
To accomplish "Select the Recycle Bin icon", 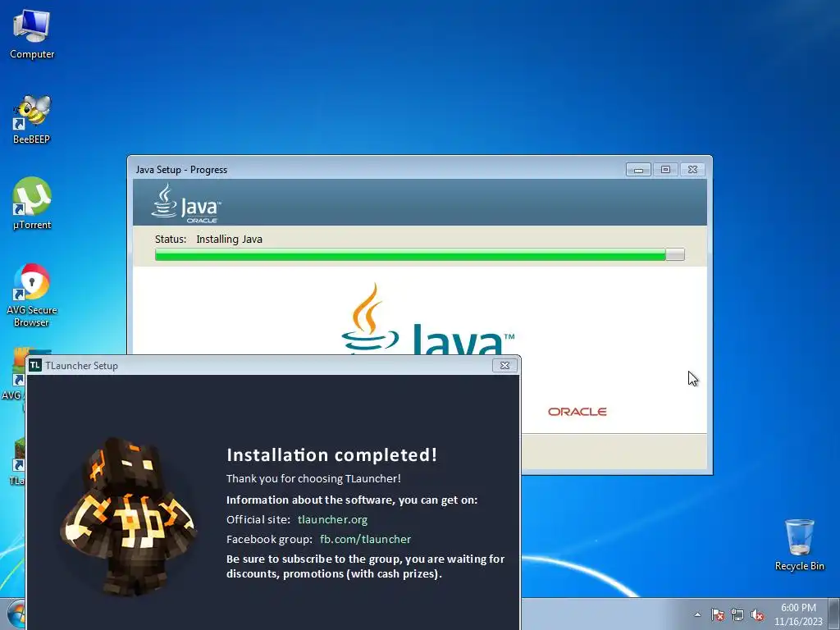I will coord(799,545).
